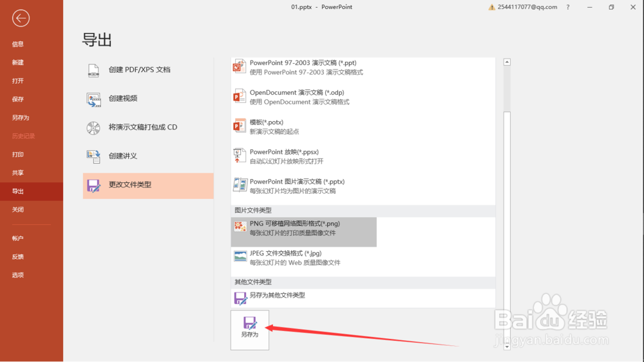The image size is (644, 362).
Task: Select PNG 可移植网络图形格式(*.png) text
Action: (x=295, y=224)
